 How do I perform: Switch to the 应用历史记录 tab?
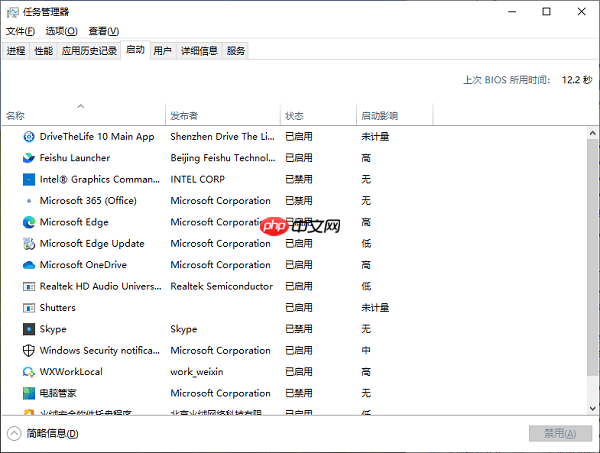[89, 51]
